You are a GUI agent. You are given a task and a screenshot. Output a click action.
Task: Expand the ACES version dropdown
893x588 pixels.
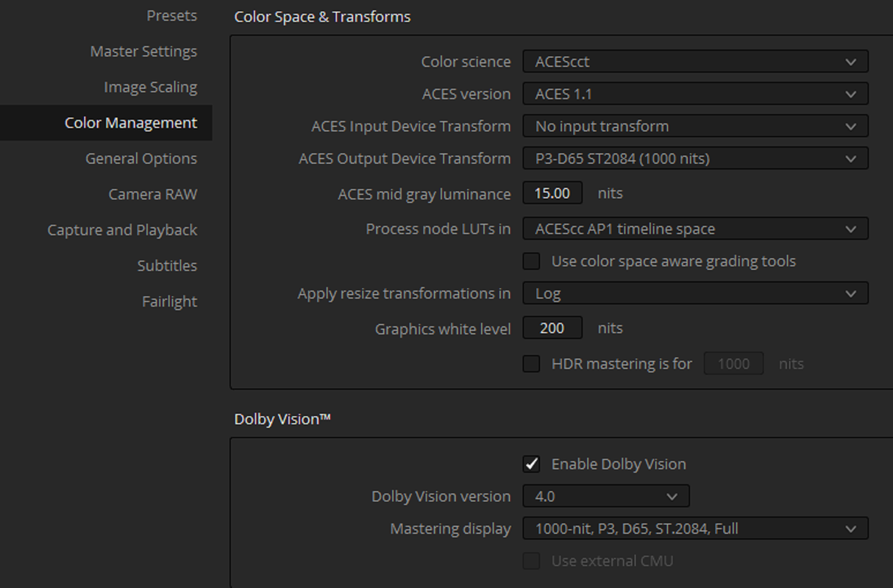coord(695,94)
